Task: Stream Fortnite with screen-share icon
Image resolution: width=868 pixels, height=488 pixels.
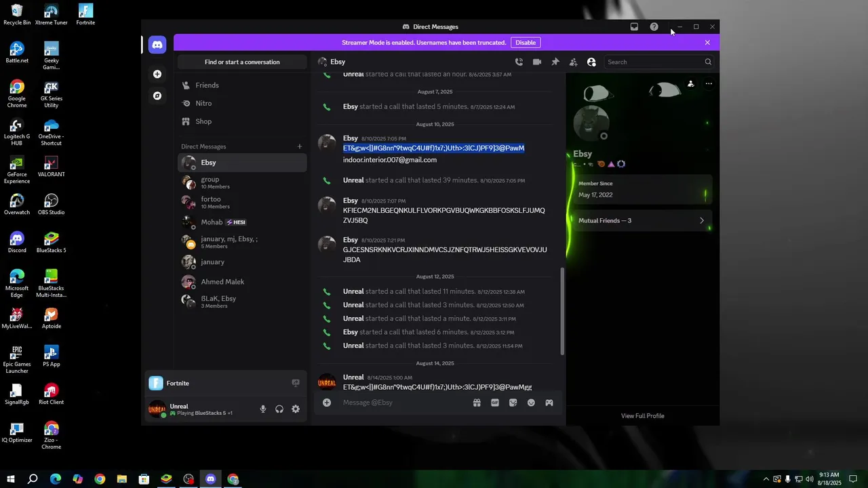Action: click(296, 383)
